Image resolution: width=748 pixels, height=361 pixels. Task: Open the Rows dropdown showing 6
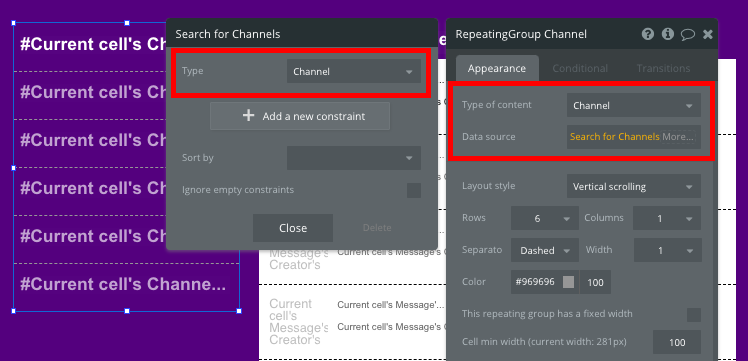[x=545, y=218]
